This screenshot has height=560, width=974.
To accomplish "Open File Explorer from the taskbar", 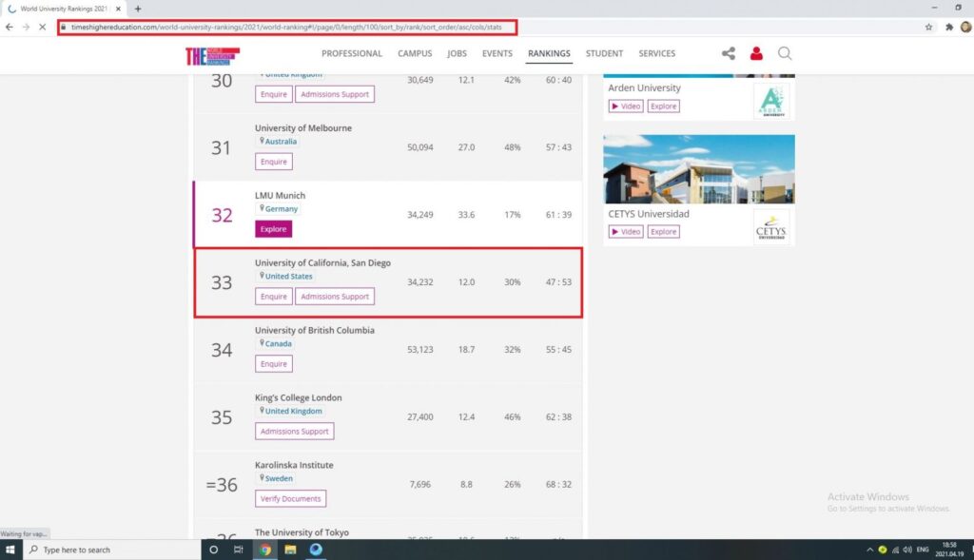I will point(291,550).
